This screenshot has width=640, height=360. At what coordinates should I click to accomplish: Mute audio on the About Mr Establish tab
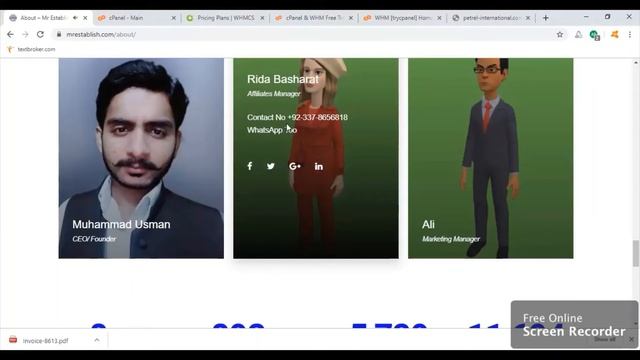point(75,18)
